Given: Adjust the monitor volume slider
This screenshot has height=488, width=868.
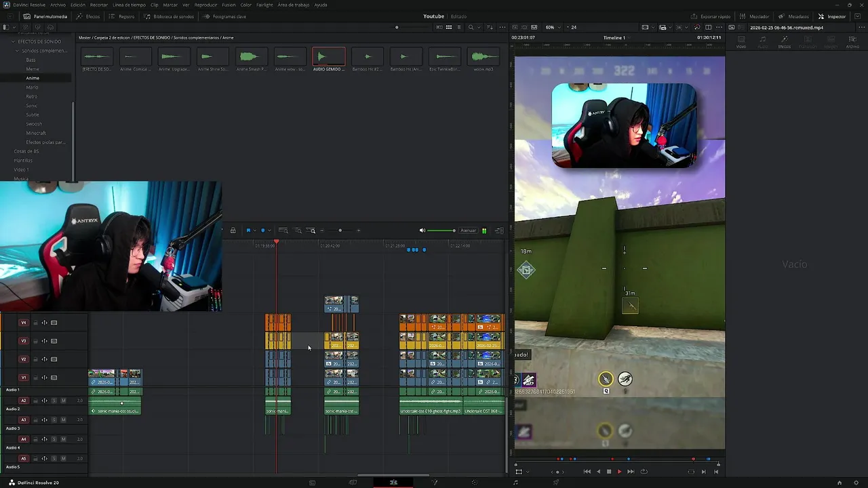Looking at the screenshot, I should coord(441,230).
